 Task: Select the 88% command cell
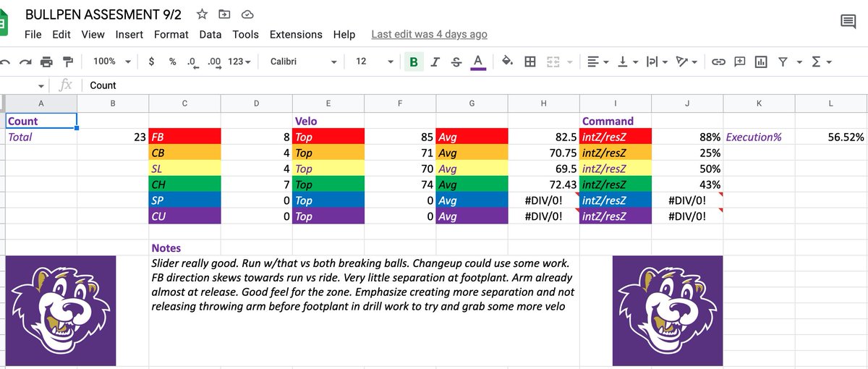tap(687, 137)
